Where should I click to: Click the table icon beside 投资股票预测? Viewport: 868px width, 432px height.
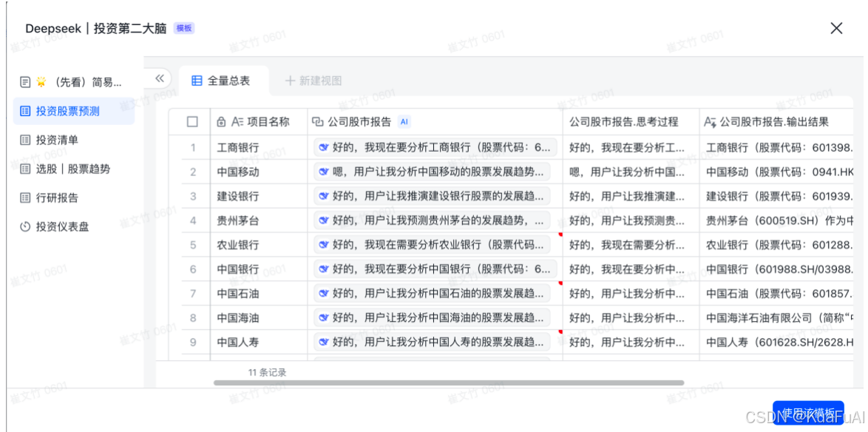click(x=25, y=111)
